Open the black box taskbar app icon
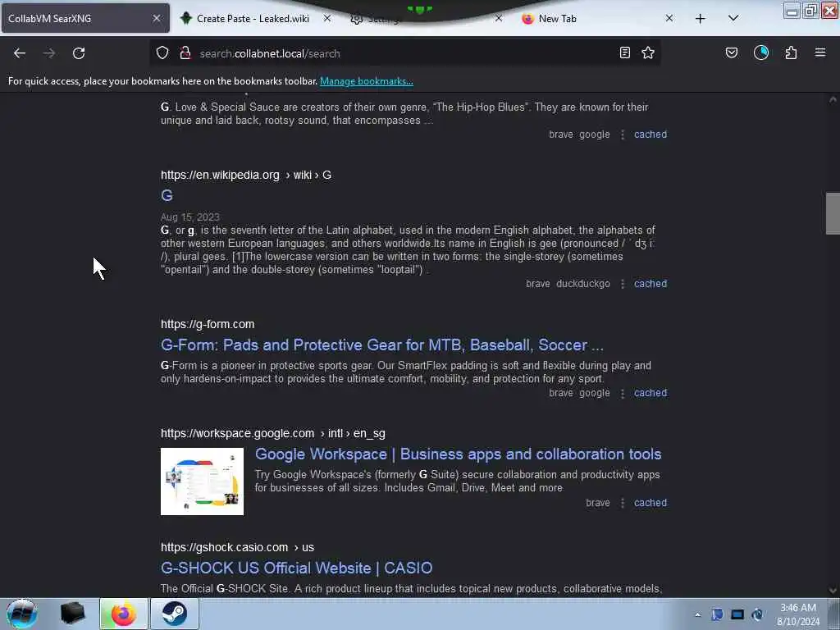The height and width of the screenshot is (630, 840). point(73,614)
